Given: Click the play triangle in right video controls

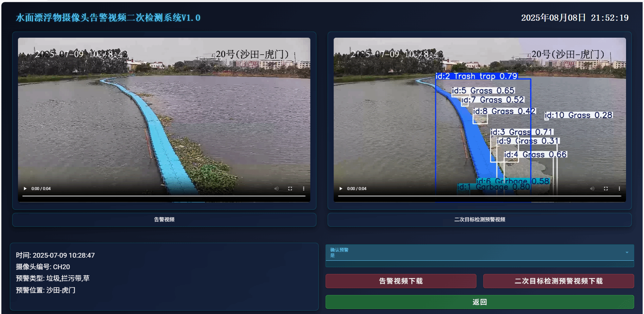Looking at the screenshot, I should [x=341, y=188].
